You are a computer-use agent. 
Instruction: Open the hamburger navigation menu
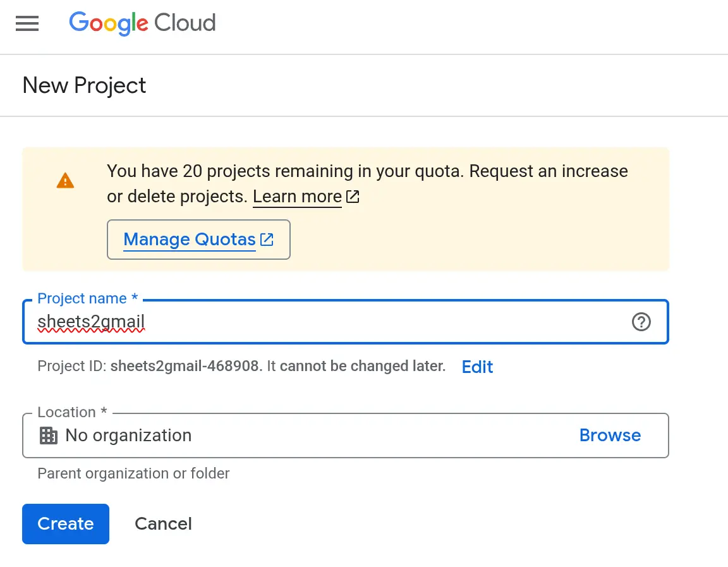click(27, 23)
